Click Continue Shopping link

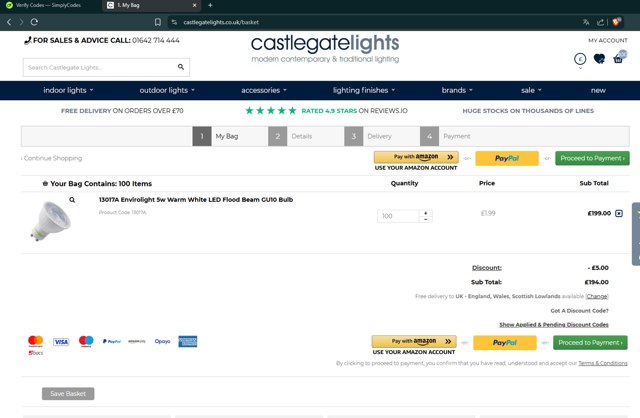pos(52,158)
